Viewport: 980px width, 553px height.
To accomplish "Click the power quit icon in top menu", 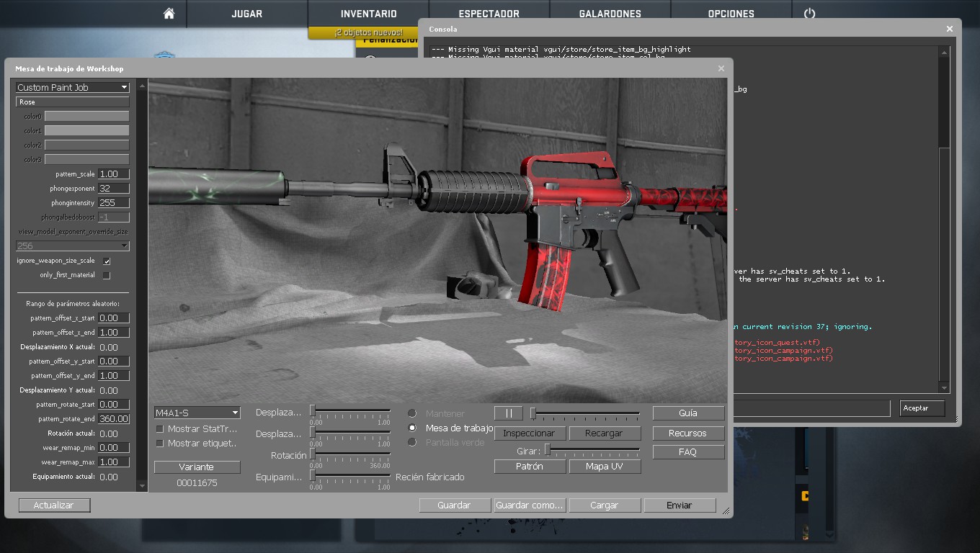I will [809, 14].
